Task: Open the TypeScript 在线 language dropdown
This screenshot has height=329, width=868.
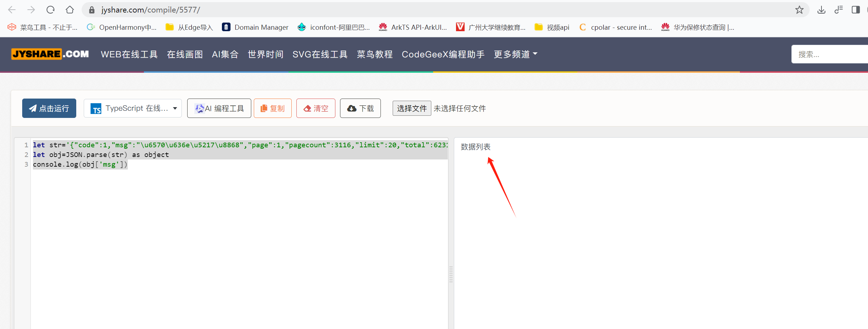Action: click(133, 108)
